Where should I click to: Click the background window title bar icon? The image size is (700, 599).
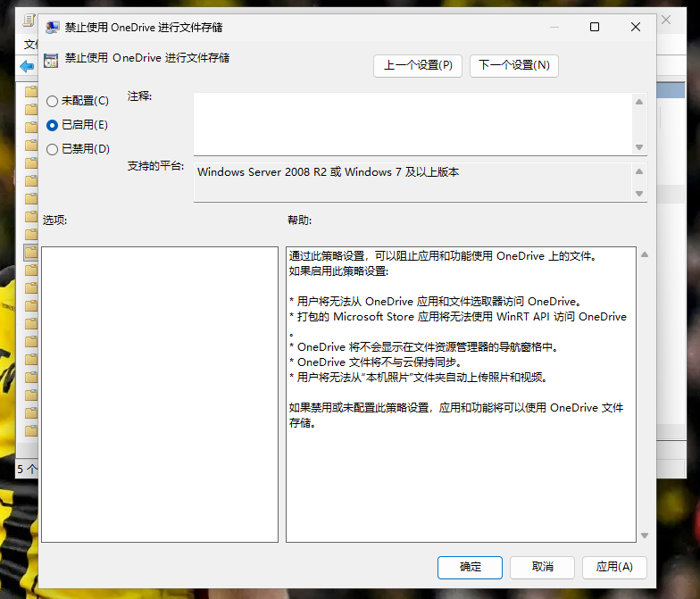coord(29,20)
